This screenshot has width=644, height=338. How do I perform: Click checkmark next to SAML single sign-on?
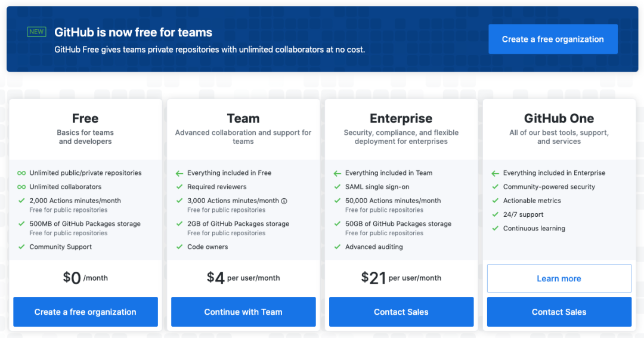point(337,187)
